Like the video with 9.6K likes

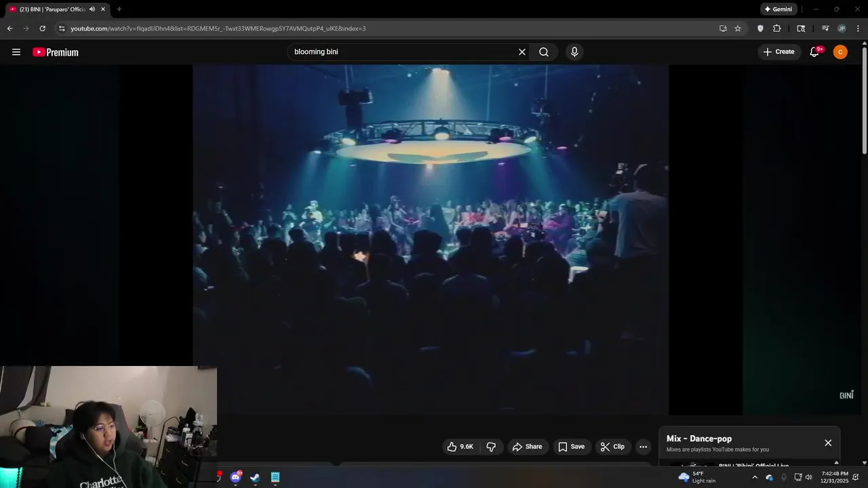460,447
